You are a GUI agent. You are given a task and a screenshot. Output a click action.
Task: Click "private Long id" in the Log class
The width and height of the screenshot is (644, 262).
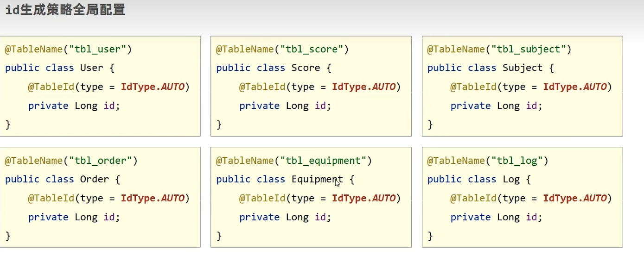coord(496,217)
